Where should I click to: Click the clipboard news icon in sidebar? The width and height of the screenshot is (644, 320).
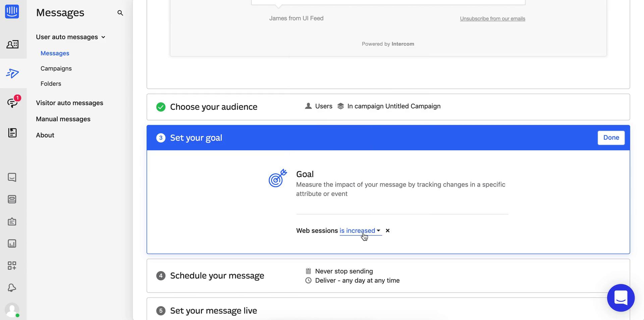[12, 221]
